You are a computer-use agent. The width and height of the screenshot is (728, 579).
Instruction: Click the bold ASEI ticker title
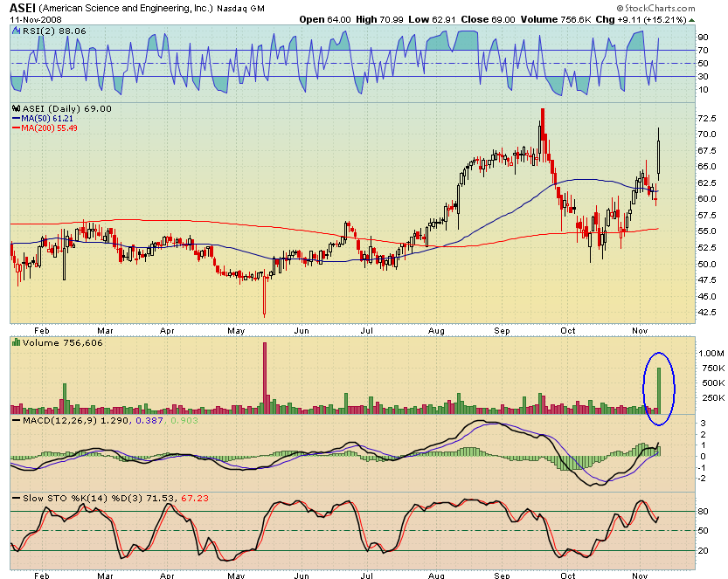tap(23, 8)
